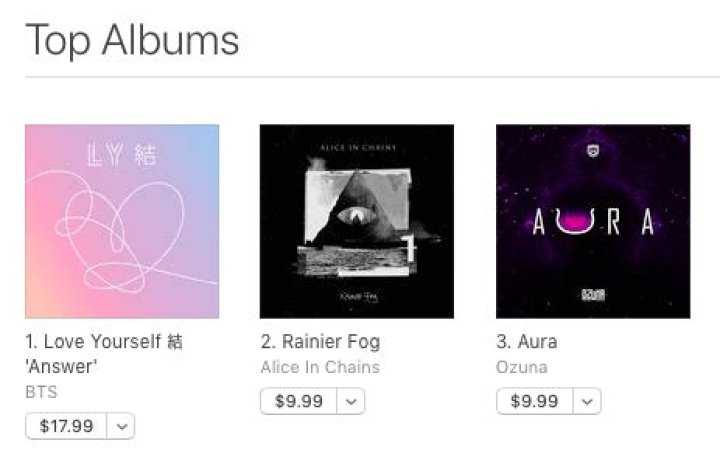Buy Love Yourself album for $17.99
720x471 pixels.
pos(66,426)
